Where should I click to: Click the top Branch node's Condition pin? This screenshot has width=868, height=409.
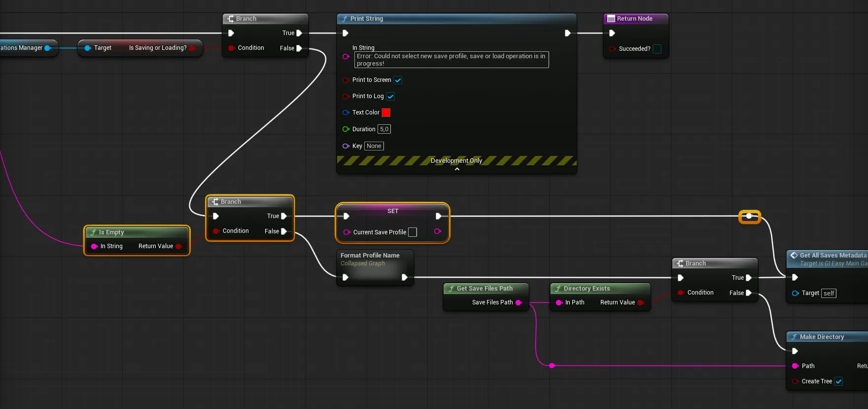coord(231,48)
